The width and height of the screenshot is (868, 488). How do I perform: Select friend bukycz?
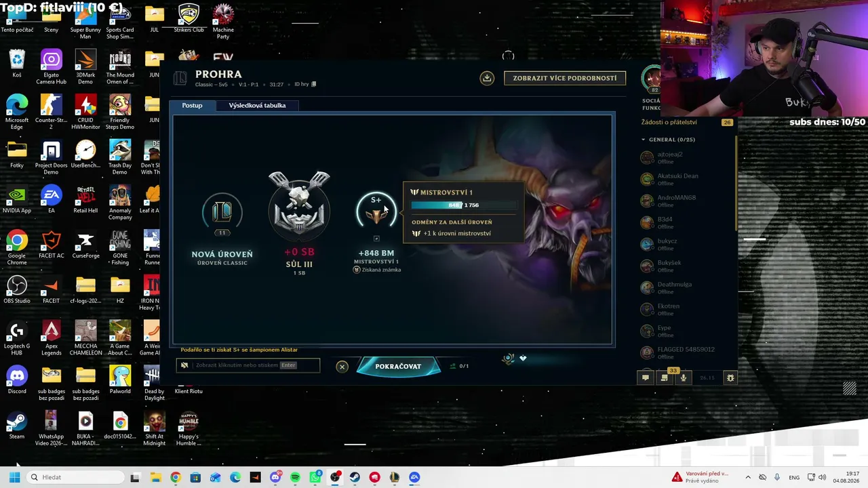point(687,244)
